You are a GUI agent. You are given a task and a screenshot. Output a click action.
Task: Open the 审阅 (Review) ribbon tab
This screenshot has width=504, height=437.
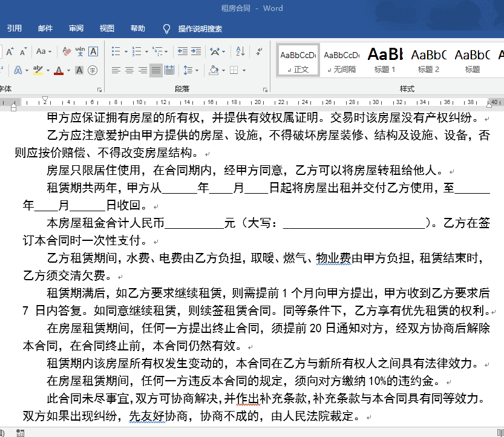click(x=76, y=28)
